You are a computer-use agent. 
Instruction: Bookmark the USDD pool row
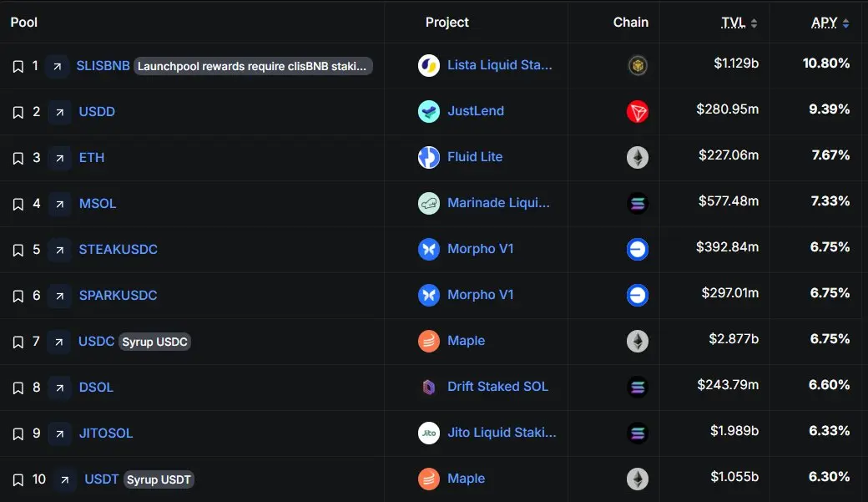tap(18, 113)
